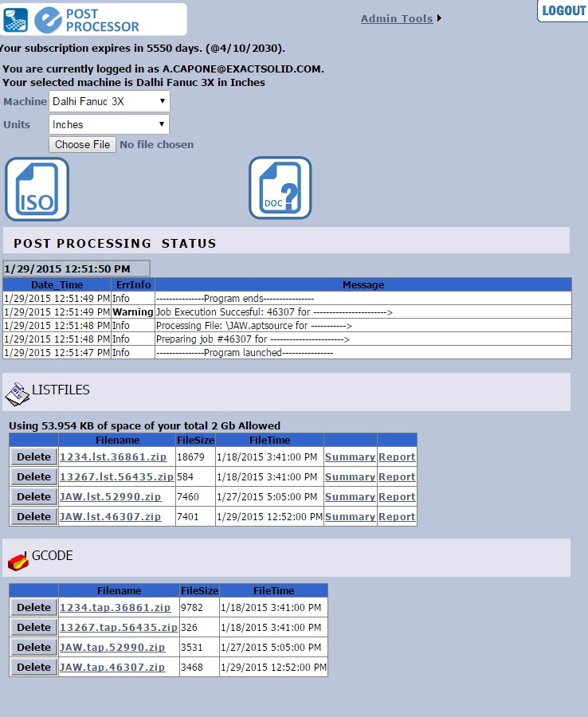Viewport: 588px width, 717px height.
Task: Open the Machine dropdown Dalhi Fanuc 3X
Action: click(x=109, y=101)
